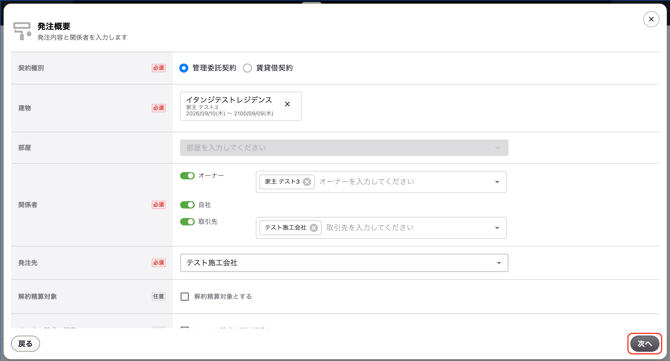
Task: Select 賃貸借契約 radio button
Action: coord(247,68)
